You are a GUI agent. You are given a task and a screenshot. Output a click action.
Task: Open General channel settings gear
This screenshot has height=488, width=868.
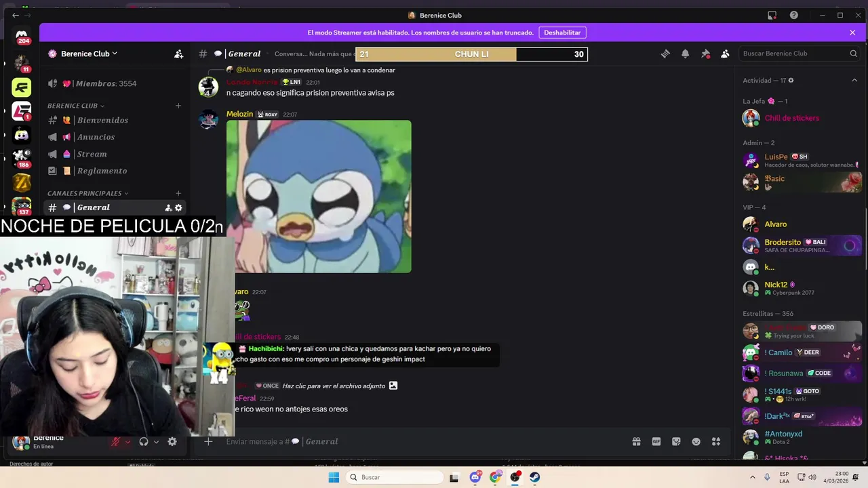click(x=178, y=207)
